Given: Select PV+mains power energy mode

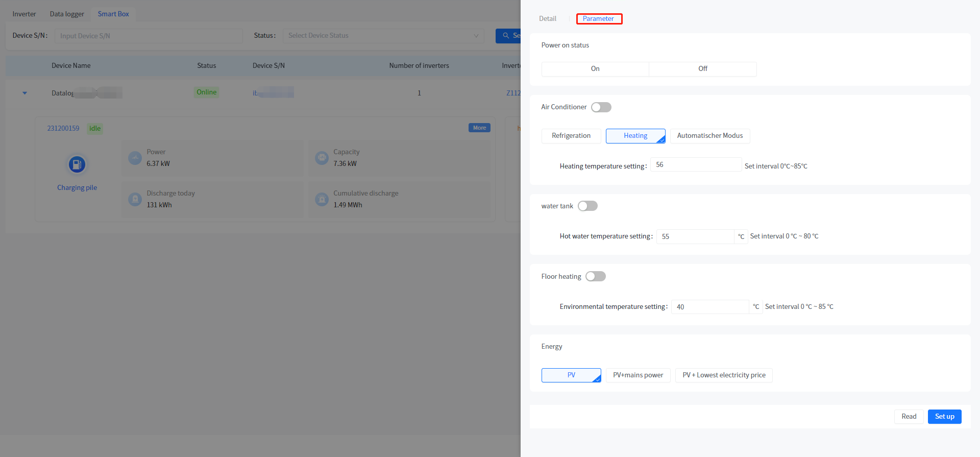Looking at the screenshot, I should coord(638,375).
